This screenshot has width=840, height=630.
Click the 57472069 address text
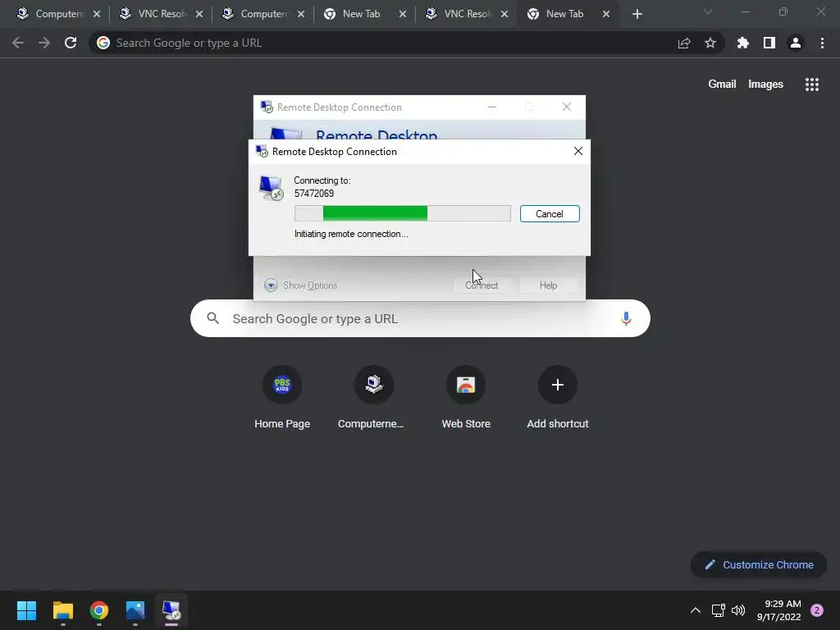[x=314, y=194]
